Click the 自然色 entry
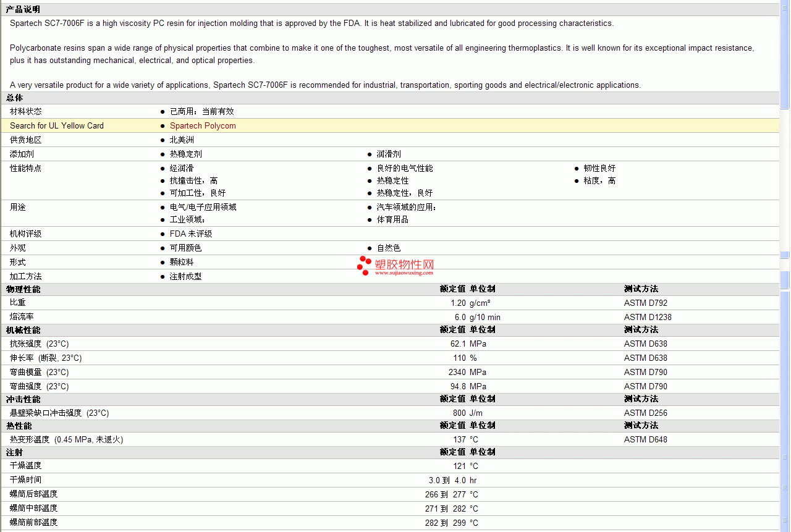The width and height of the screenshot is (791, 532). (x=389, y=248)
